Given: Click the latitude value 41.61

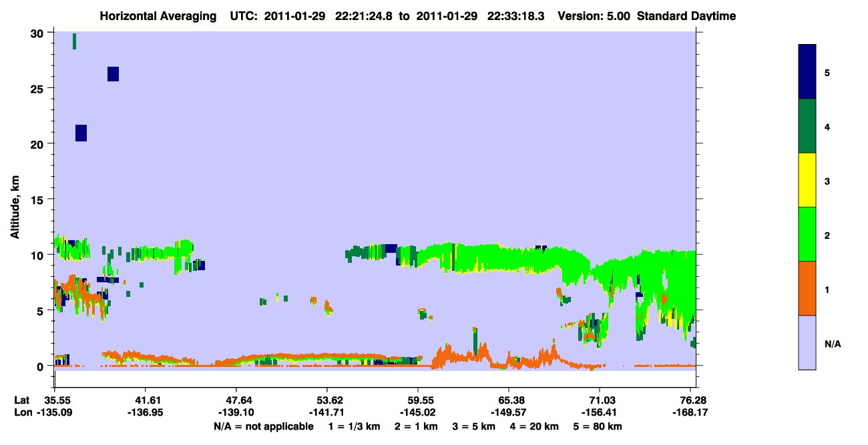Looking at the screenshot, I should [x=145, y=400].
